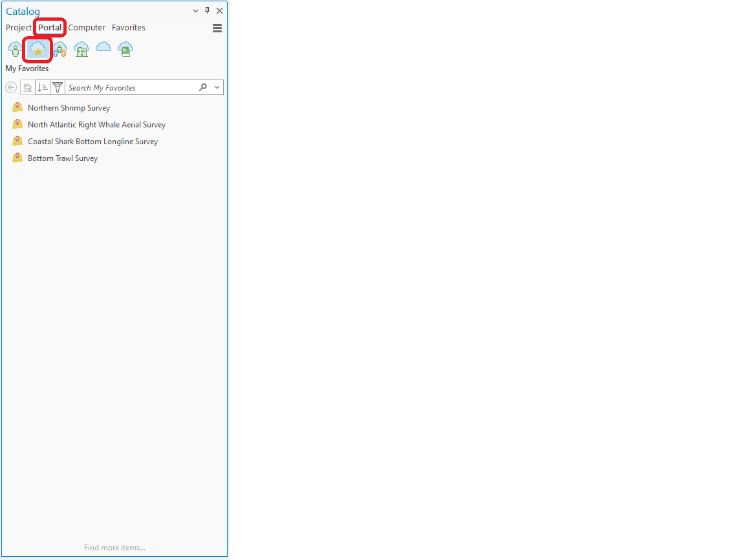The height and width of the screenshot is (560, 745).
Task: Click the Home navigation icon
Action: [28, 87]
